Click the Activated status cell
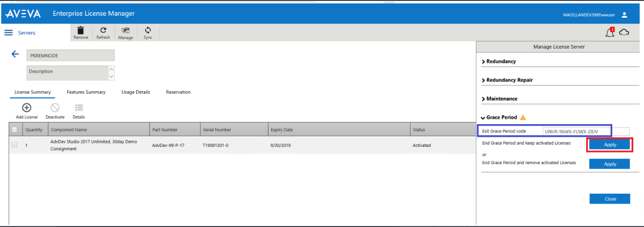The width and height of the screenshot is (644, 227). click(422, 145)
